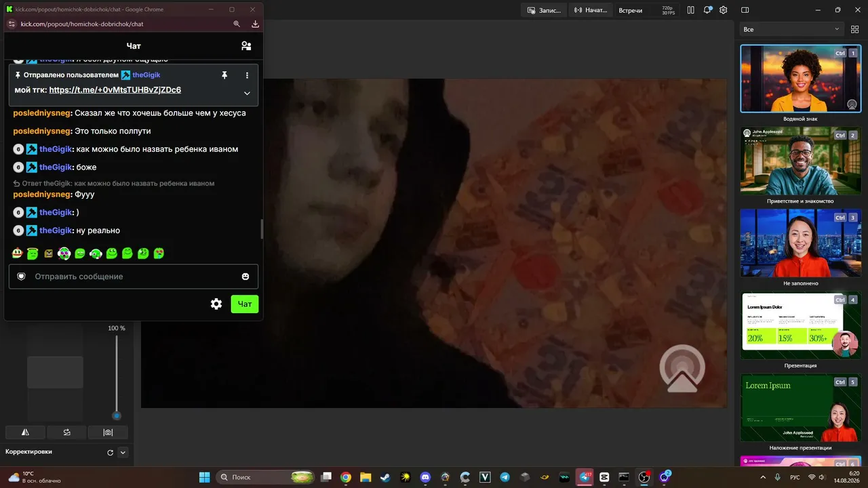Click the broadcast overlay icon on the preview

[682, 369]
